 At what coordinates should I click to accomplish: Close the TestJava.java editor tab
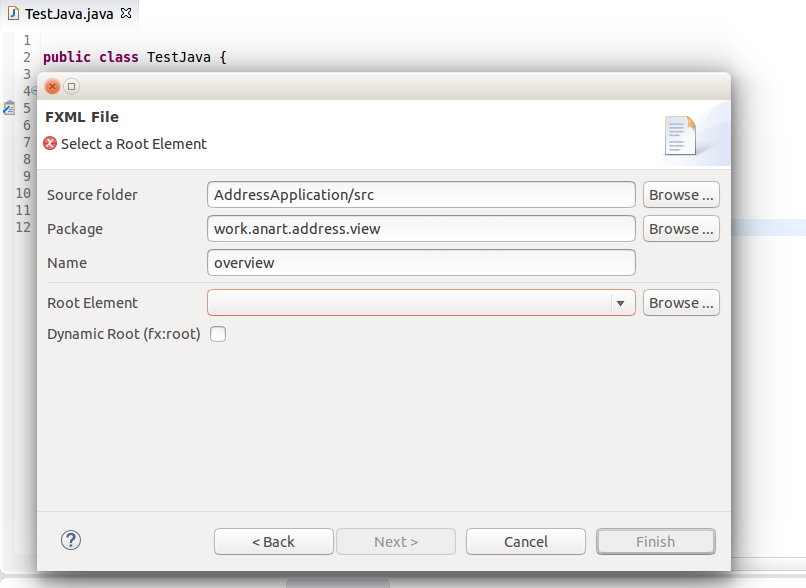coord(126,13)
